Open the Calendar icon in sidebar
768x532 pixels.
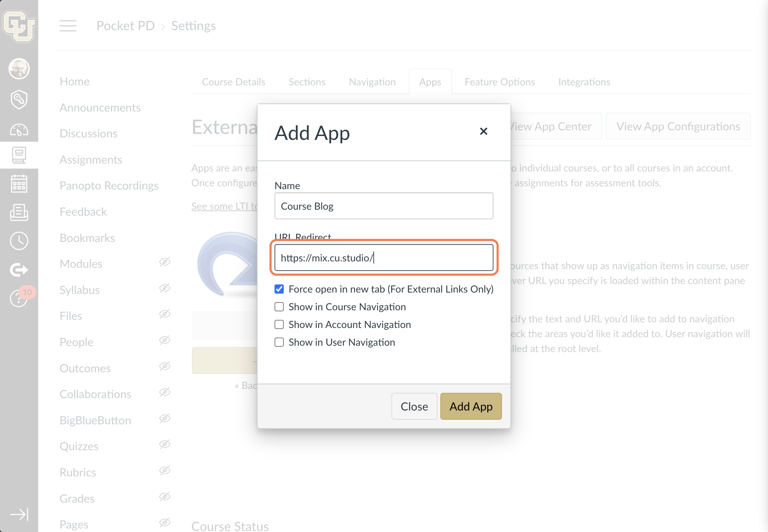(19, 184)
